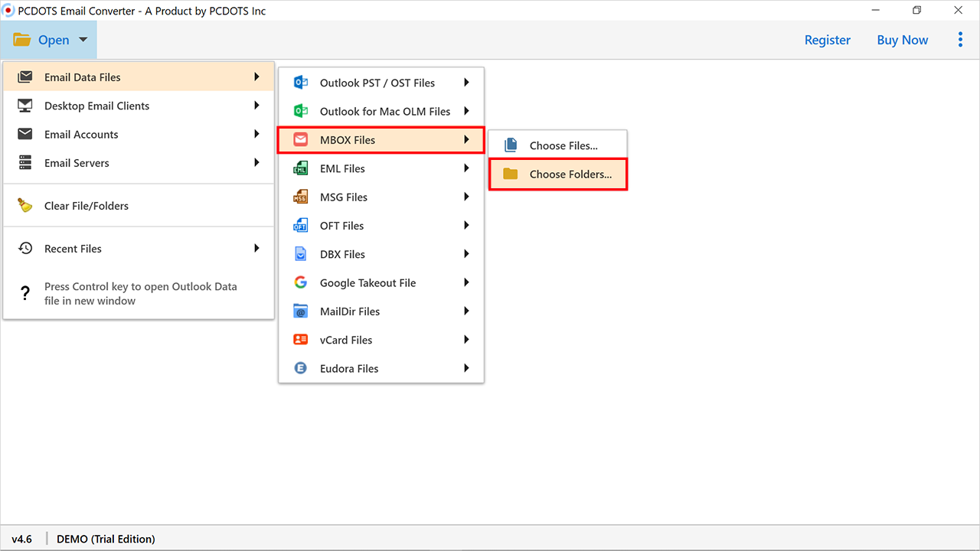This screenshot has height=551, width=980.
Task: Select the MBOX Files item
Action: click(381, 140)
